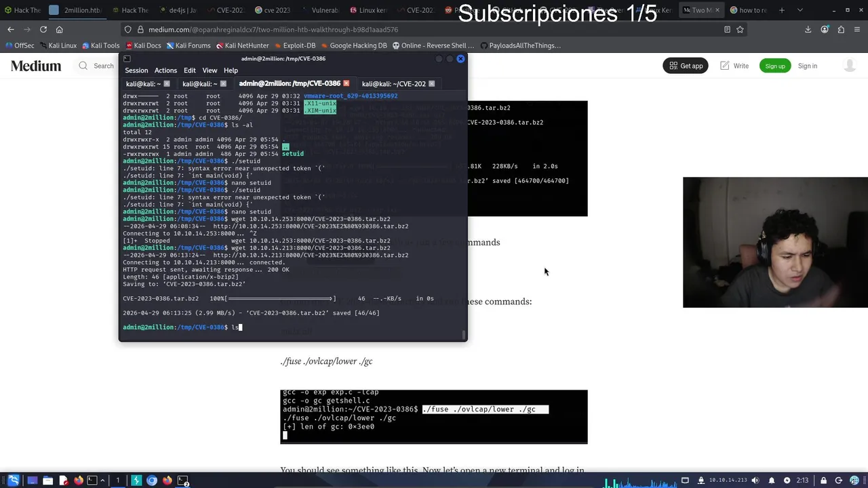Open the volume control in the system tray
868x488 pixels.
(x=755, y=481)
